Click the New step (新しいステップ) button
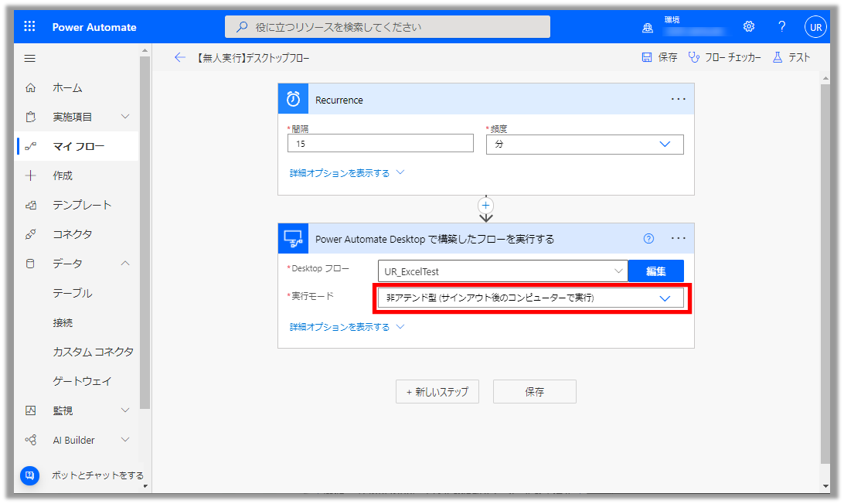 [x=437, y=391]
